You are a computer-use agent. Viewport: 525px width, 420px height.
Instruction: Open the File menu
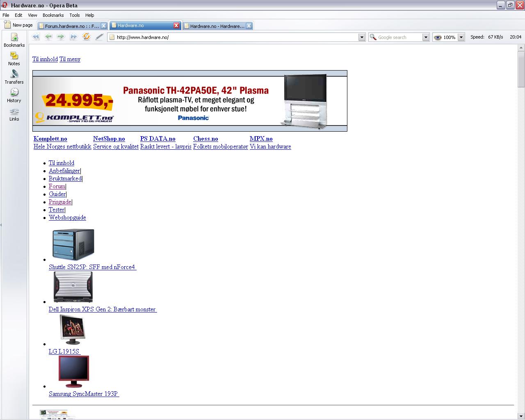(x=6, y=15)
